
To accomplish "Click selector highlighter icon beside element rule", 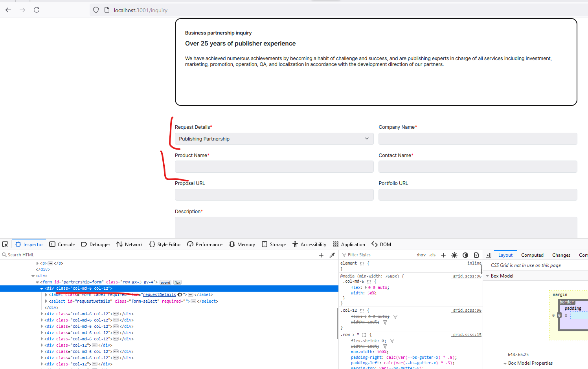I will tap(362, 263).
